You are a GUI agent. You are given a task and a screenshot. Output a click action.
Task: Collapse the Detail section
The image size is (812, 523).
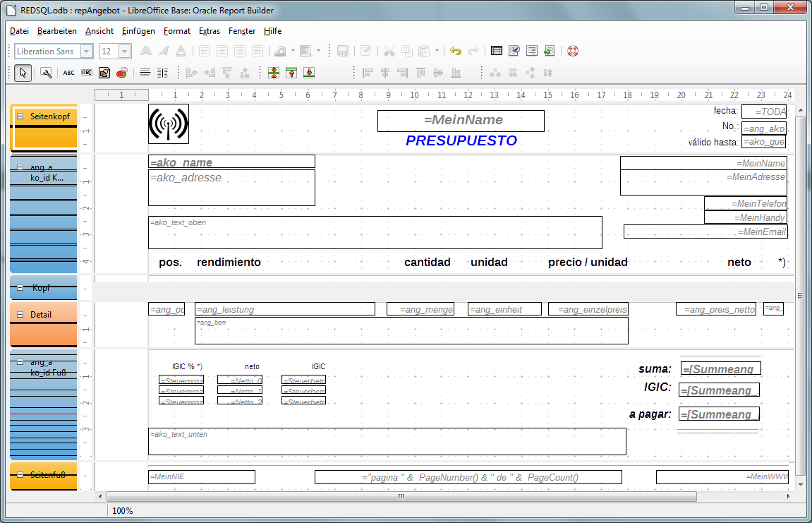point(20,315)
